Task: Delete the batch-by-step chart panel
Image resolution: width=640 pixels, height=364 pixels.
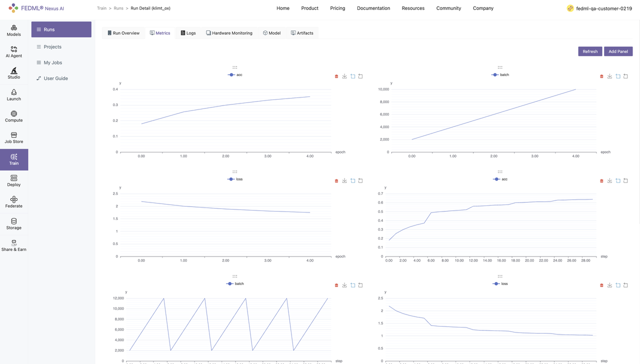Action: 336,285
